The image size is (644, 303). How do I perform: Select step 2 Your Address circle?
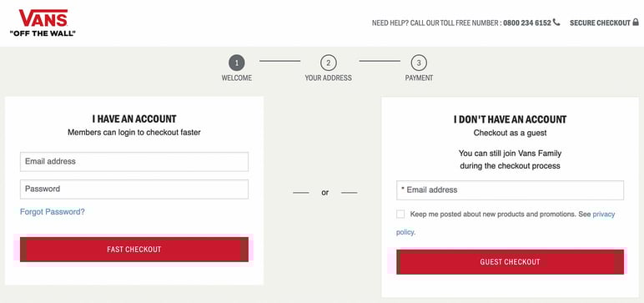[x=328, y=63]
